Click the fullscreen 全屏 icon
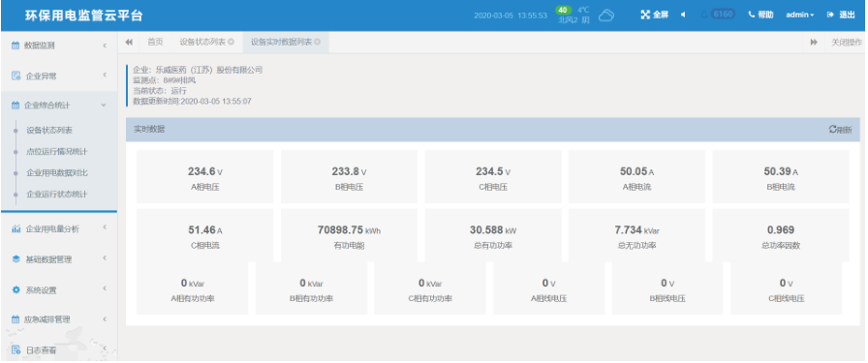Image resolution: width=868 pixels, height=363 pixels. (645, 15)
